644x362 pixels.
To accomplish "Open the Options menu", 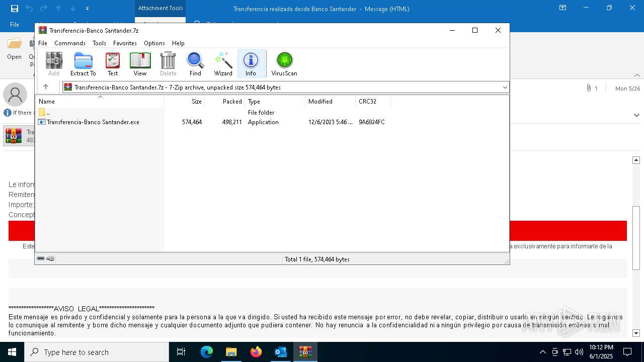I will (154, 43).
